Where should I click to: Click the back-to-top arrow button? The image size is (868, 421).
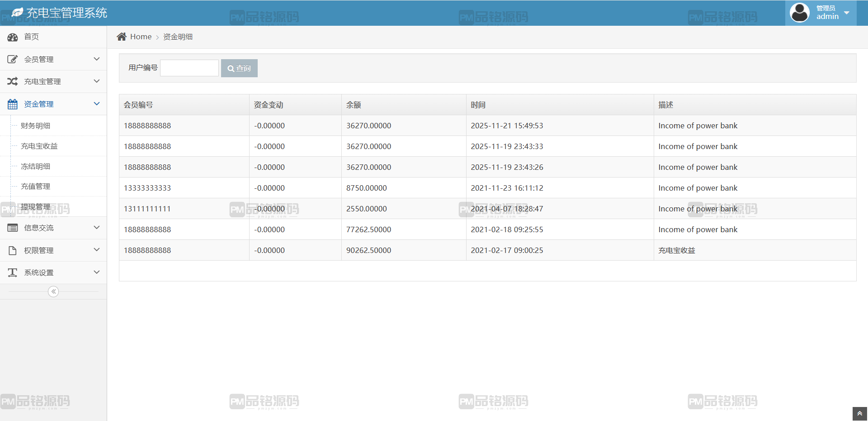(859, 414)
